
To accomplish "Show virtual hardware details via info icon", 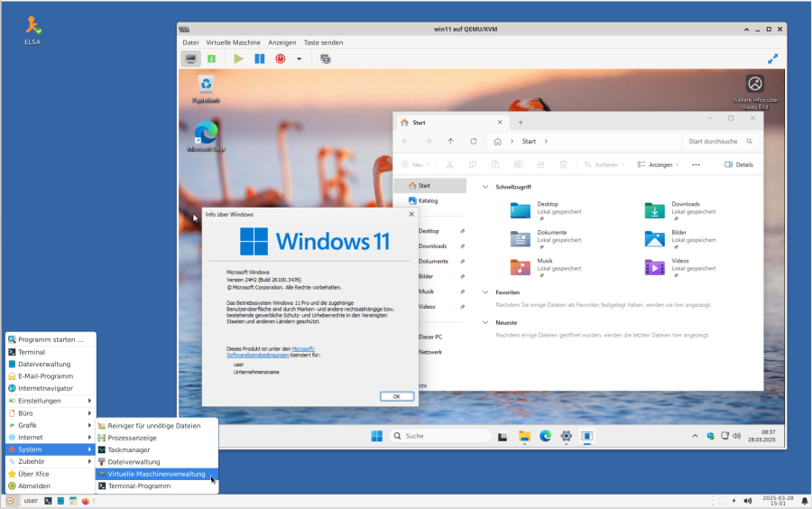I will [211, 59].
